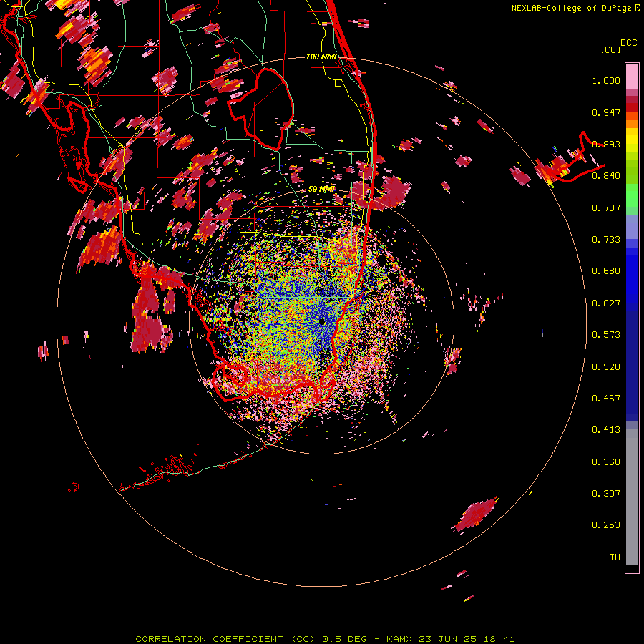Select the 0.307 scale value
The height and width of the screenshot is (644, 644).
[x=606, y=494]
